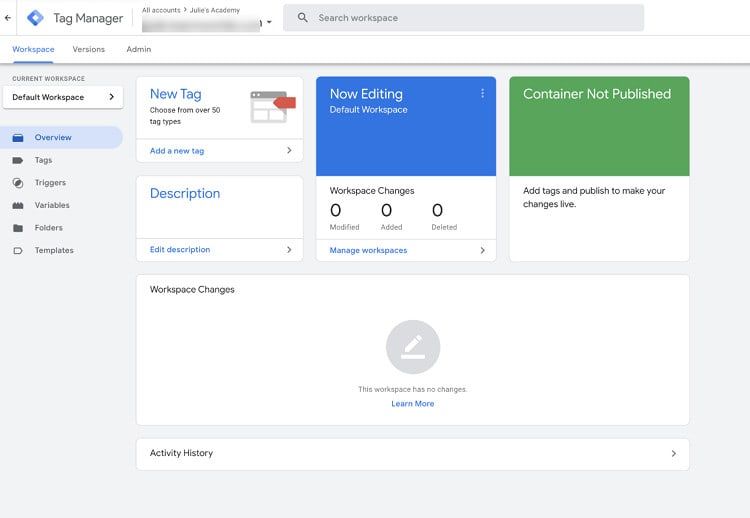Open the container selector dropdown arrow
The width and height of the screenshot is (750, 518).
point(269,22)
